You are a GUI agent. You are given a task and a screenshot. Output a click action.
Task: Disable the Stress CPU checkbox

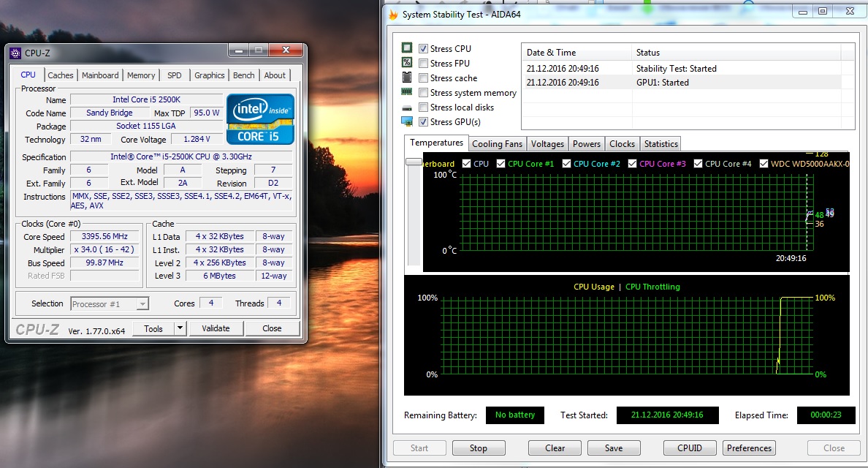424,49
